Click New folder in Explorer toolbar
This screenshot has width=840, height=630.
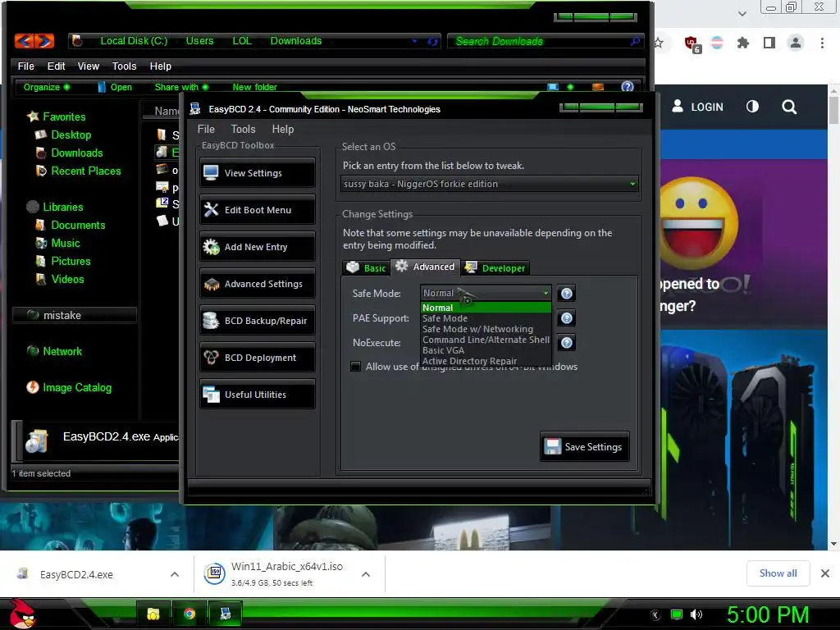(x=254, y=87)
